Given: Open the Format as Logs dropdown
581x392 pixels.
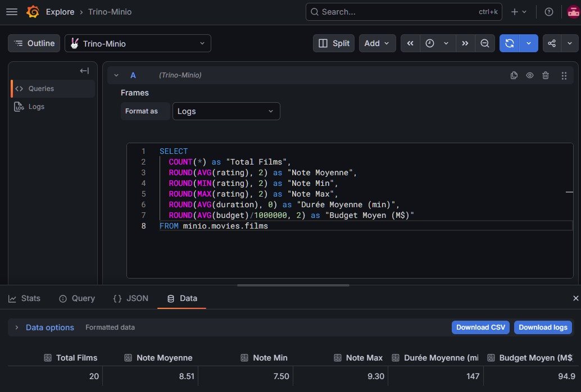Looking at the screenshot, I should click(226, 111).
